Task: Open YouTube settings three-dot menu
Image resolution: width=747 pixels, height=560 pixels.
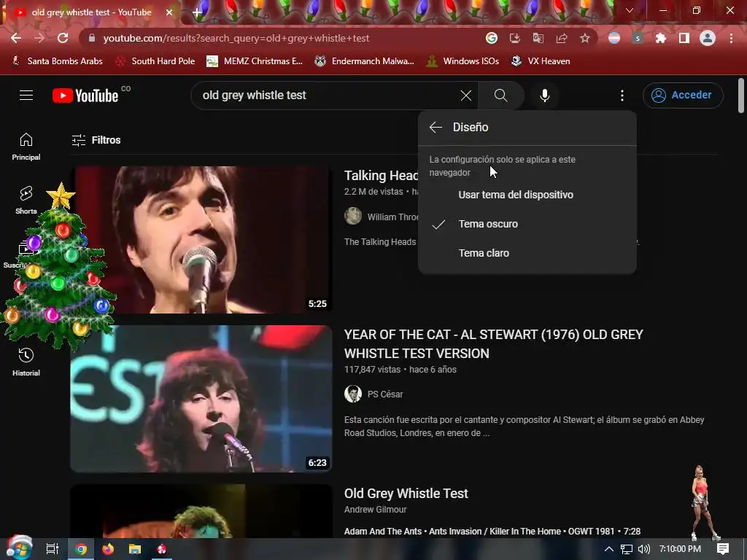Action: click(x=622, y=96)
